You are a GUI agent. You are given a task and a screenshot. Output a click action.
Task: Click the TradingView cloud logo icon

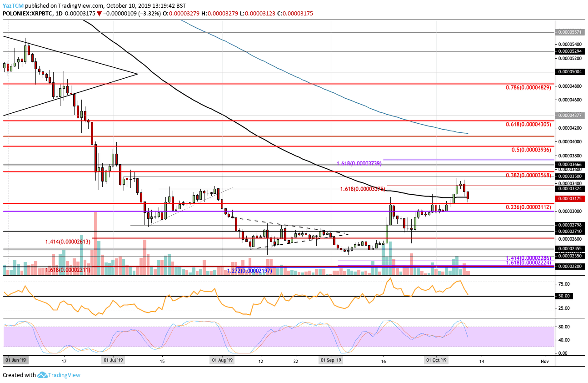point(43,375)
